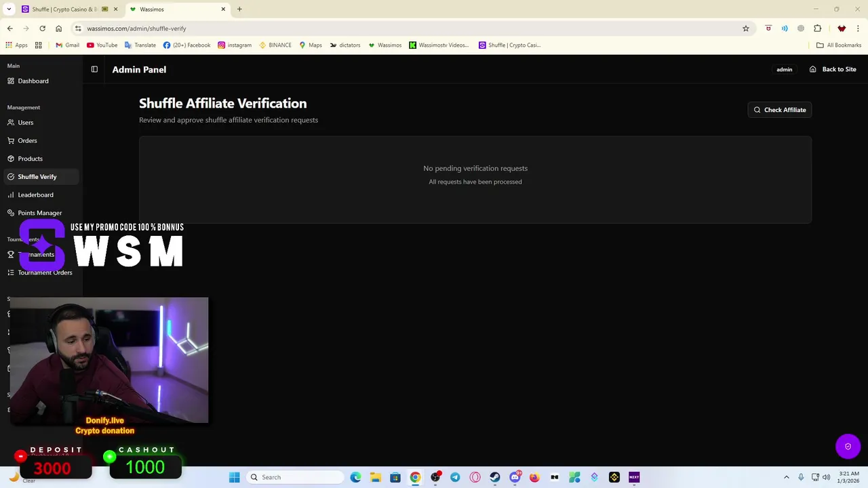Open OBS Studio from taskbar
The height and width of the screenshot is (488, 868).
pos(435,477)
